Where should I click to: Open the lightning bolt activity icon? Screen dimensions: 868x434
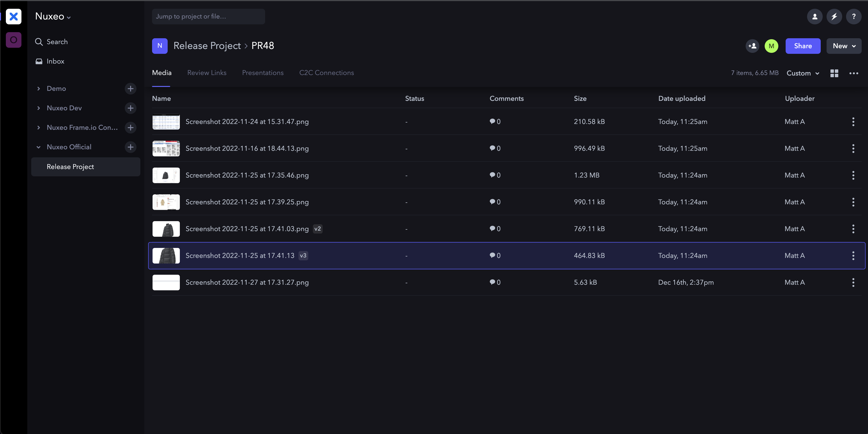coord(834,17)
